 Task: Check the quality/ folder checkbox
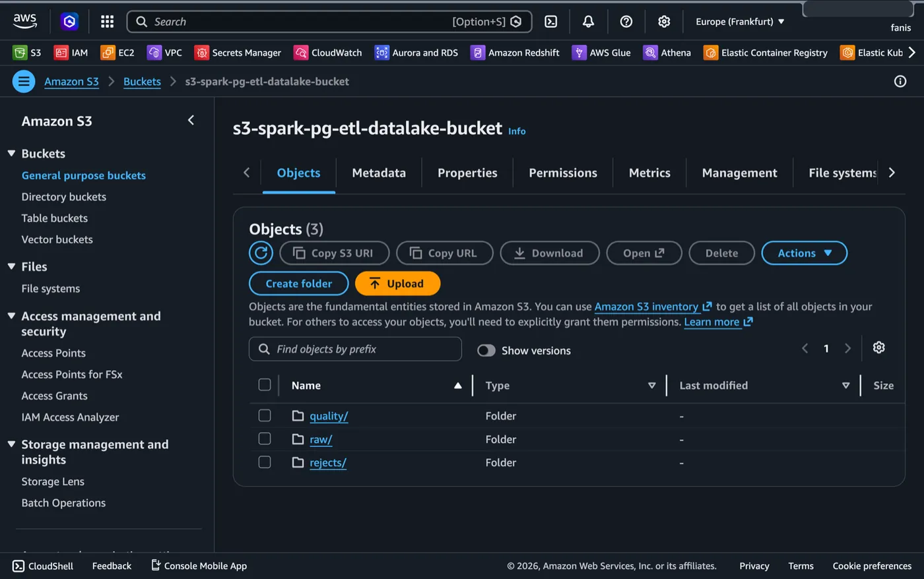click(265, 415)
